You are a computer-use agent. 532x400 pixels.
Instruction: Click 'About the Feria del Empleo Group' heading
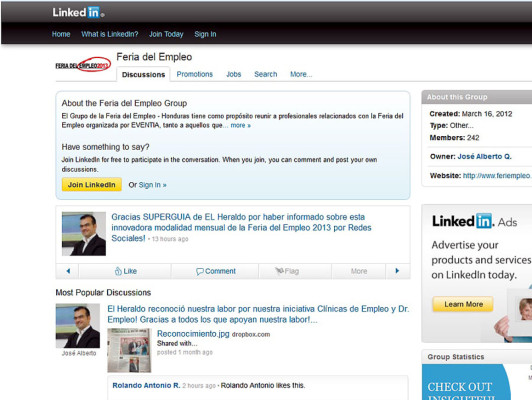click(124, 103)
